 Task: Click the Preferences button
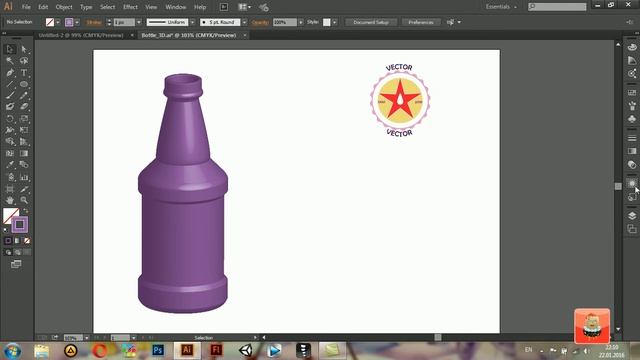coord(421,22)
